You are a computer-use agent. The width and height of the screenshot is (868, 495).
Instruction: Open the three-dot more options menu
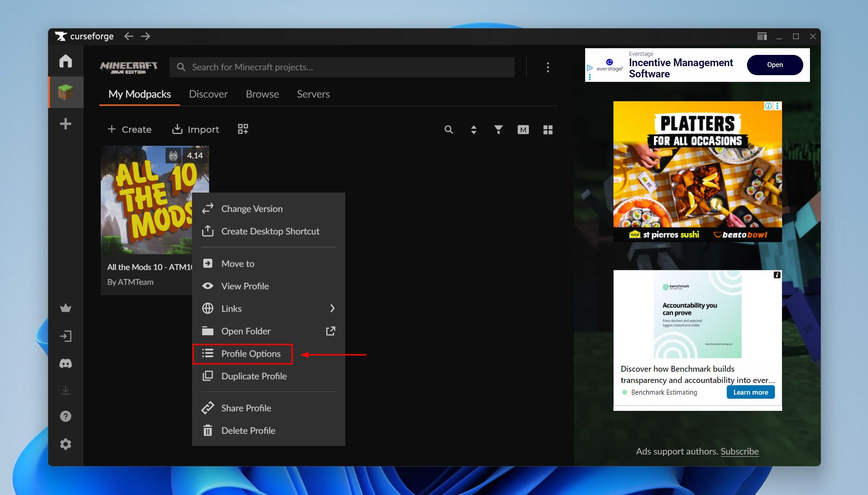point(548,67)
